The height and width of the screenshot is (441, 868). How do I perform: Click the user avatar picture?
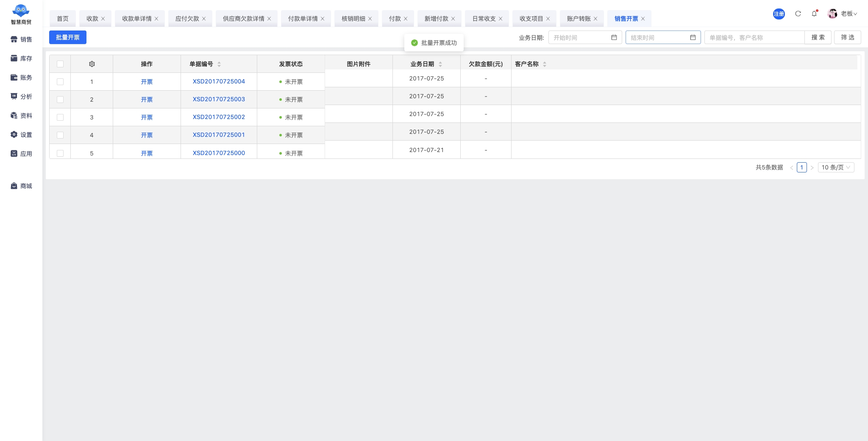click(832, 14)
